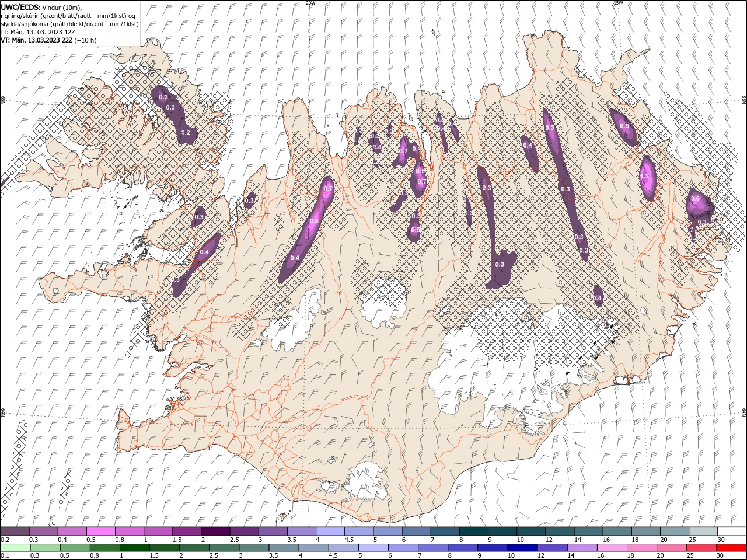Image resolution: width=747 pixels, height=560 pixels.
Task: Click the '25' label in lower legend row
Action: pyautogui.click(x=689, y=556)
